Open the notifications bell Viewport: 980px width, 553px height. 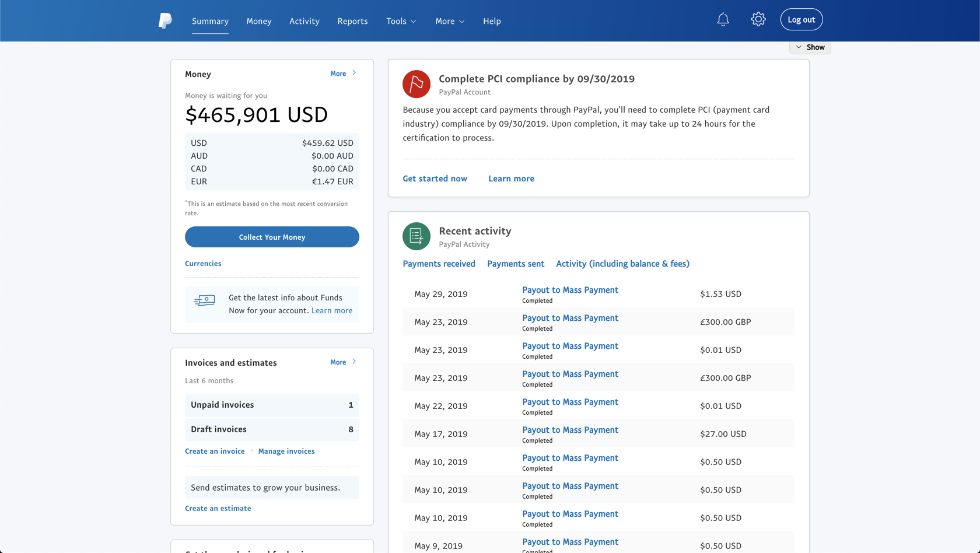pyautogui.click(x=723, y=20)
